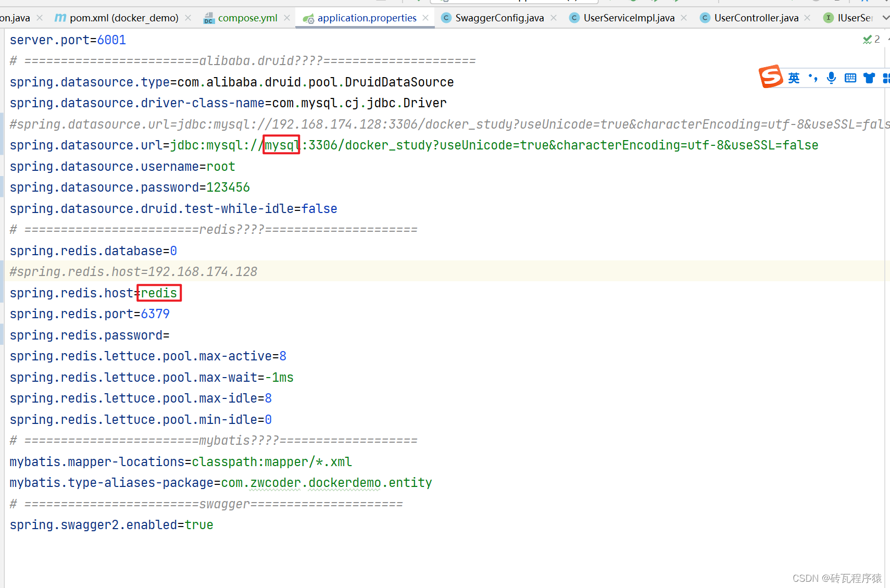This screenshot has width=890, height=588.
Task: Click the Maven icon on pom.xml tab
Action: (x=60, y=18)
